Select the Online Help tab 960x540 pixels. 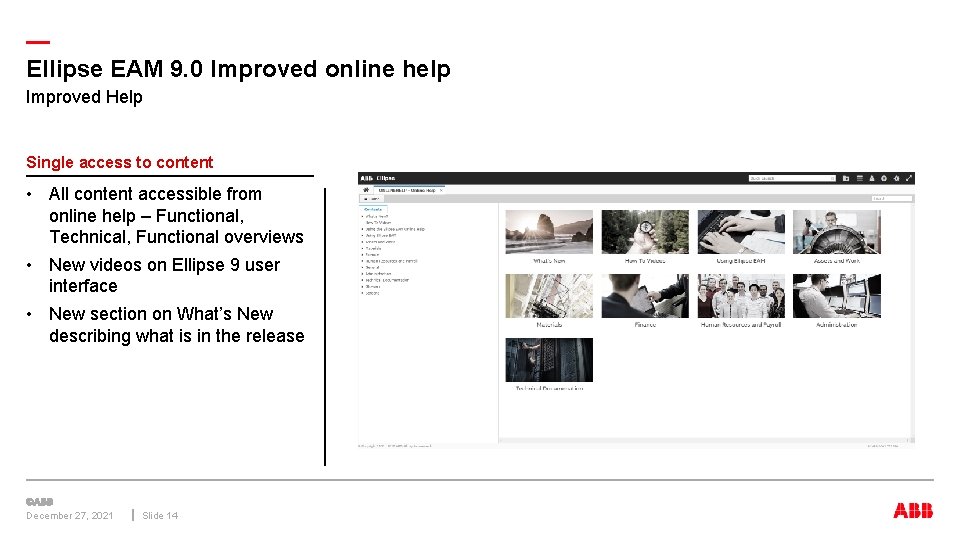click(410, 190)
